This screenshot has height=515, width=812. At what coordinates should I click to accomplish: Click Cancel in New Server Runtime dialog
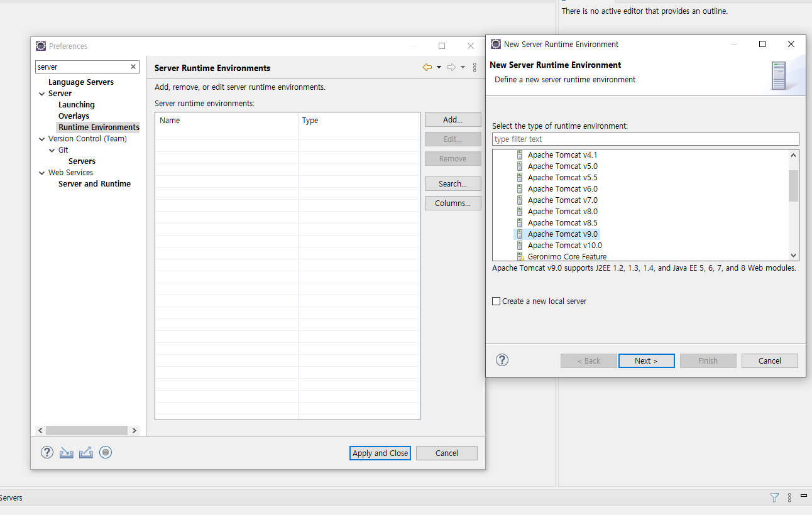[770, 360]
